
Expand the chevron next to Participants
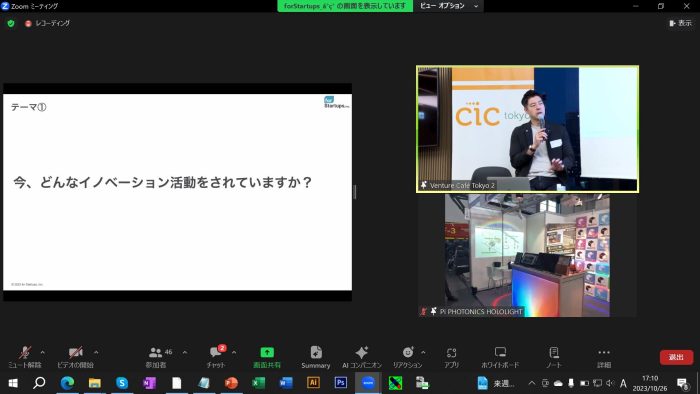(x=185, y=353)
